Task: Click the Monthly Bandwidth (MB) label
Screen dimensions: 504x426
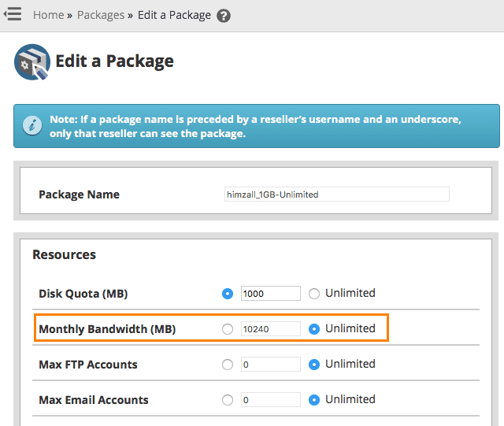Action: pos(107,329)
